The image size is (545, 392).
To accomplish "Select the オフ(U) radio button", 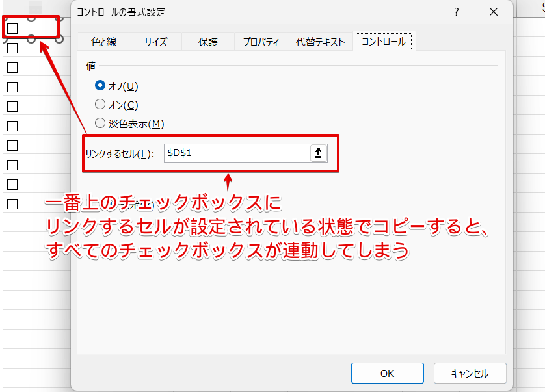I will tap(100, 86).
